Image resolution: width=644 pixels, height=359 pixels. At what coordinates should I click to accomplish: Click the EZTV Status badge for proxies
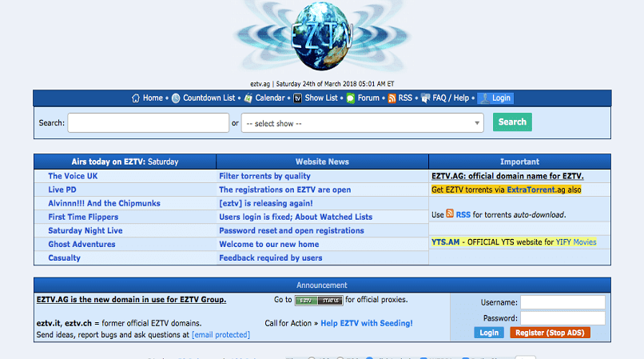(319, 301)
